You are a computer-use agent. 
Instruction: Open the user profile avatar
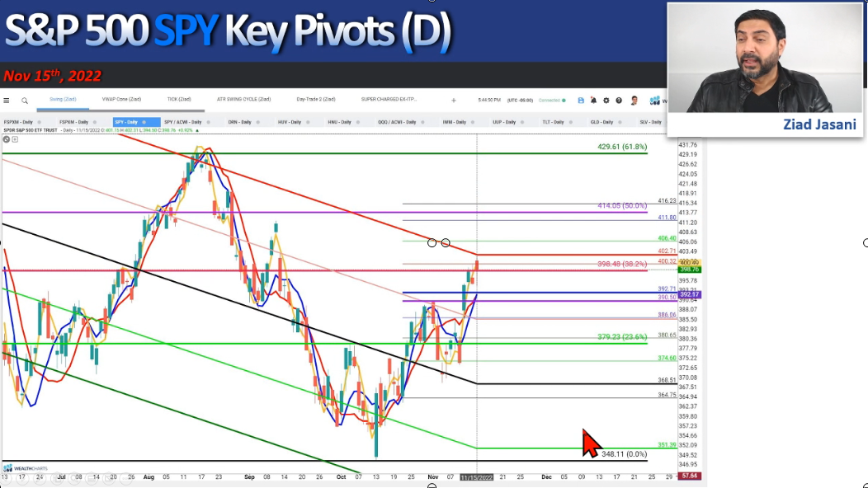pos(634,100)
